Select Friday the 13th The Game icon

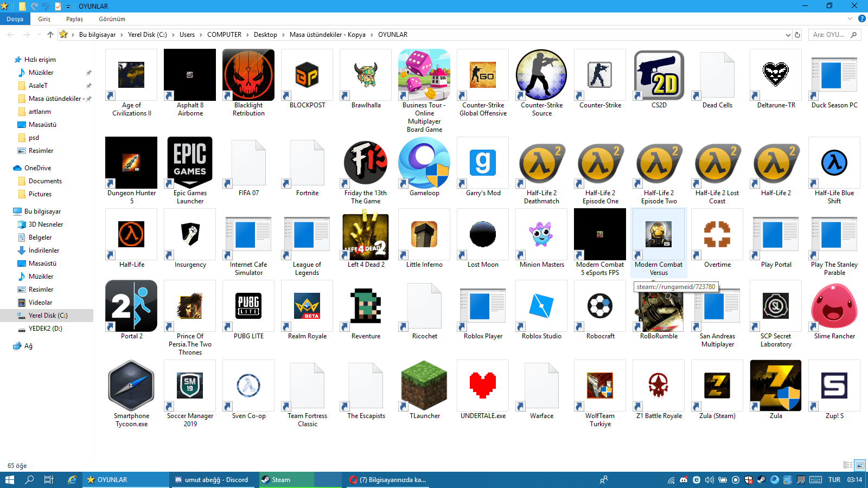coord(366,163)
